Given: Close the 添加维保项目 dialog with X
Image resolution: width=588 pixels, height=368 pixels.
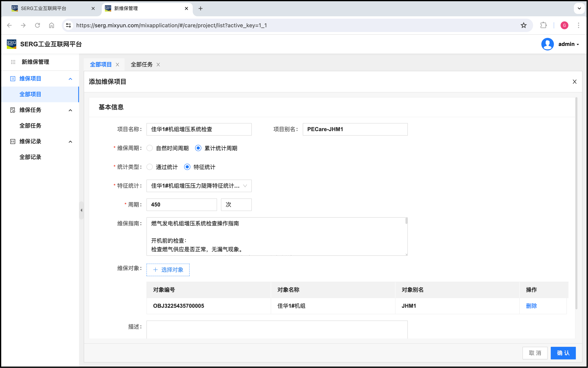Looking at the screenshot, I should coord(574,82).
